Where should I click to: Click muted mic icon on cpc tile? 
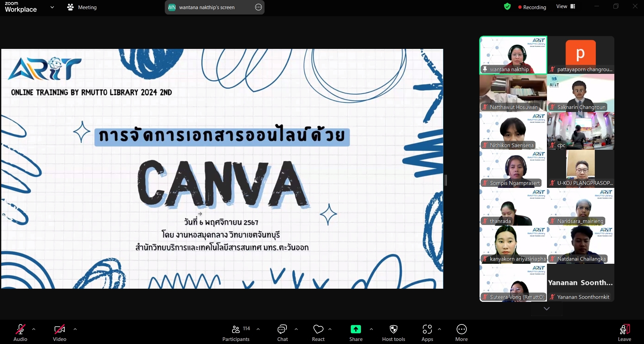click(552, 145)
